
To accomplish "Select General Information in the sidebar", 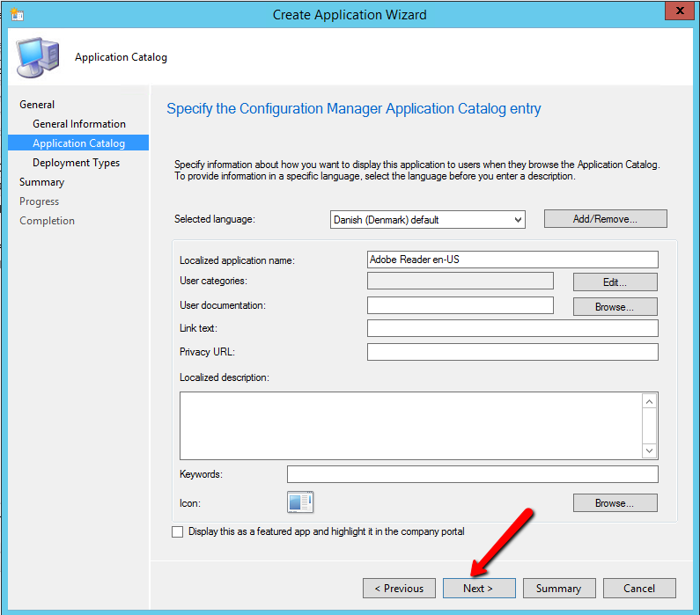I will pyautogui.click(x=79, y=124).
